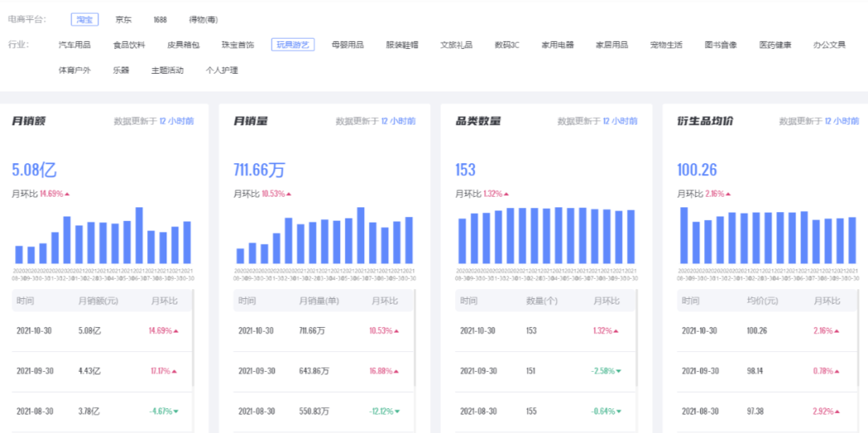The width and height of the screenshot is (868, 433).
Task: Filter by 食品饮料 industry
Action: (129, 45)
